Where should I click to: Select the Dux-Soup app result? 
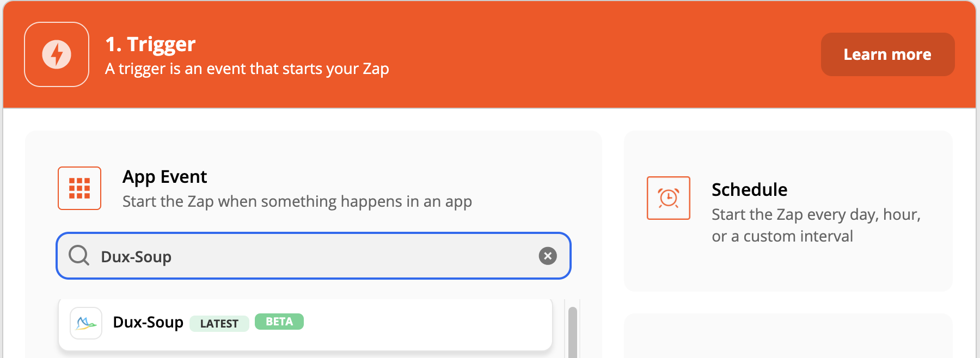pos(305,323)
